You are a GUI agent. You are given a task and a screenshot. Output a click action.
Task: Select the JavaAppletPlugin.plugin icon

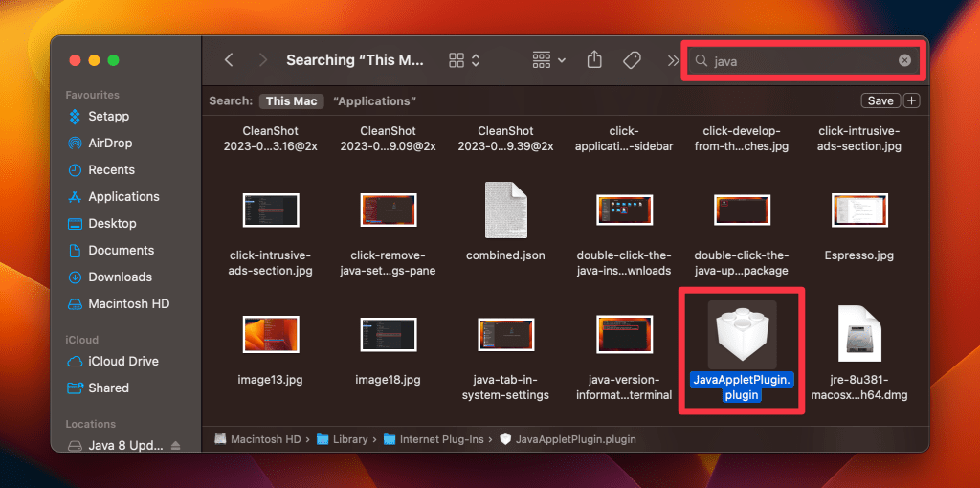coord(742,334)
